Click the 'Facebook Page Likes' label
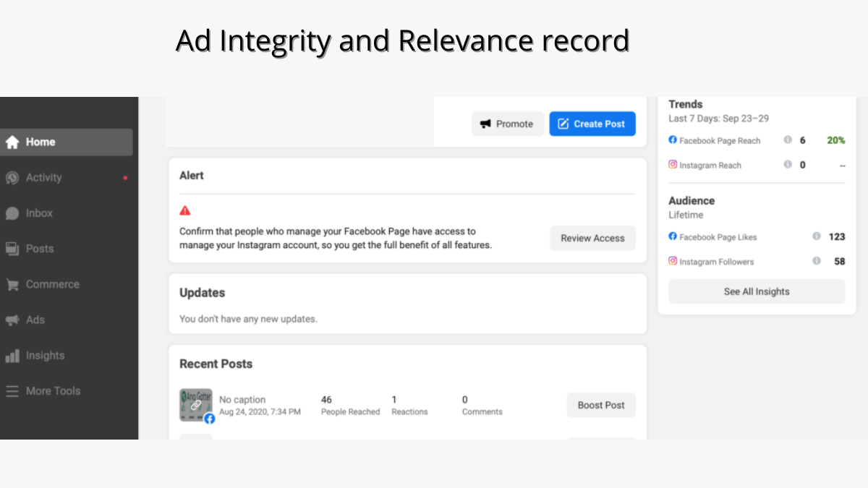 (718, 237)
